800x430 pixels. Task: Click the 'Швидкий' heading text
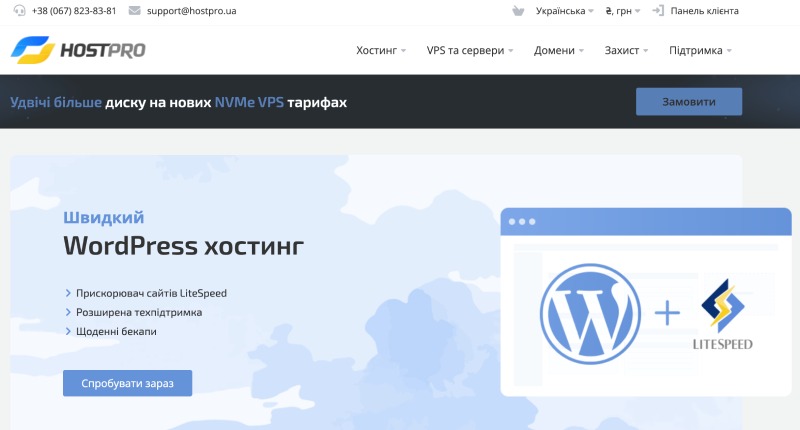(104, 217)
